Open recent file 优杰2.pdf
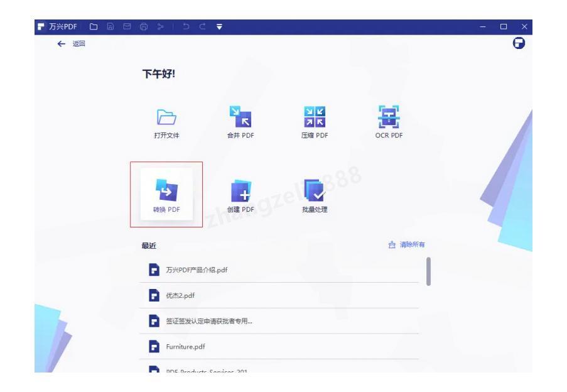This screenshot has width=567, height=392. [279, 295]
